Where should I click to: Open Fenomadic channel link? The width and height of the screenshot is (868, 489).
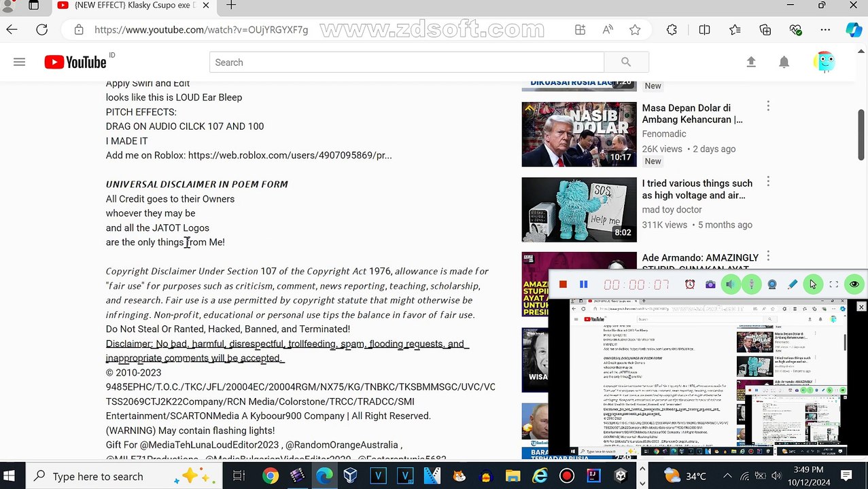pyautogui.click(x=664, y=134)
